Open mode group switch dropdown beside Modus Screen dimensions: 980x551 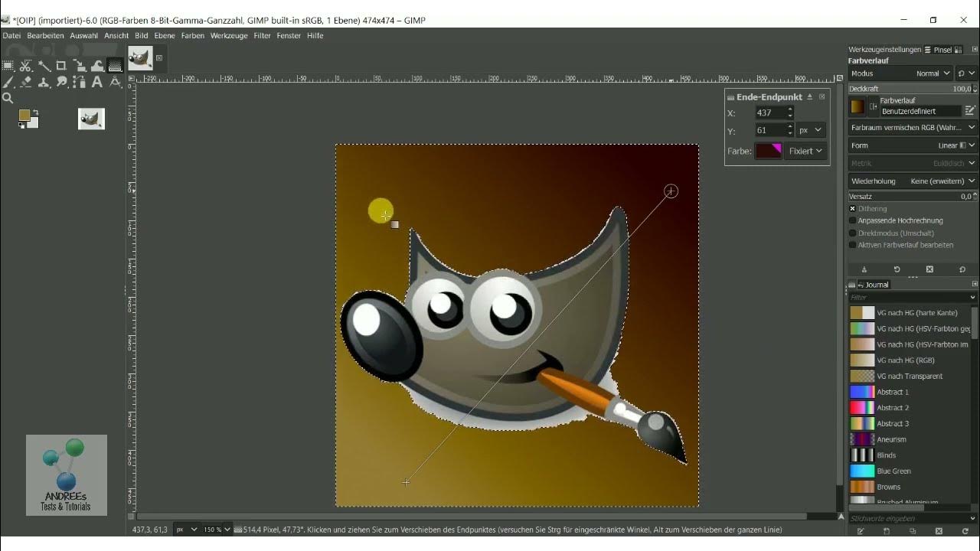pyautogui.click(x=967, y=73)
